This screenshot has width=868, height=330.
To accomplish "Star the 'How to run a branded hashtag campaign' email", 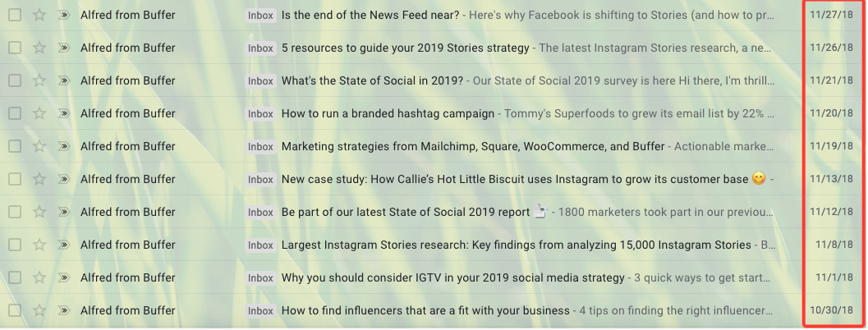I will click(x=39, y=113).
